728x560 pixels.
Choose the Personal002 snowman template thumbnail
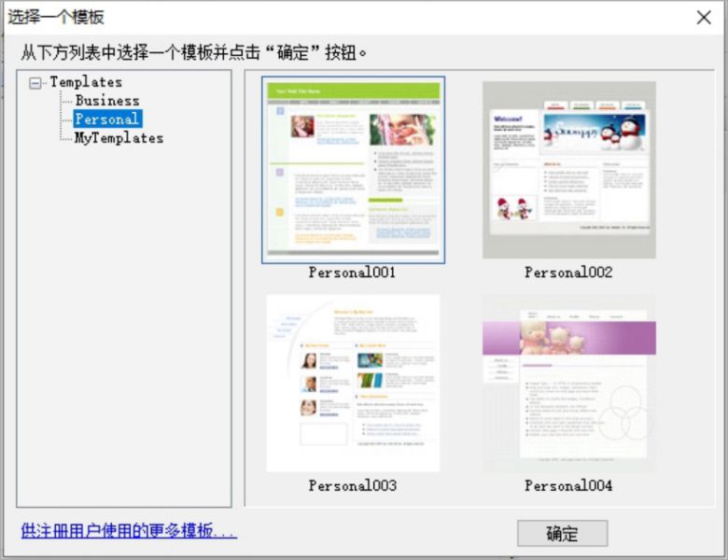568,170
